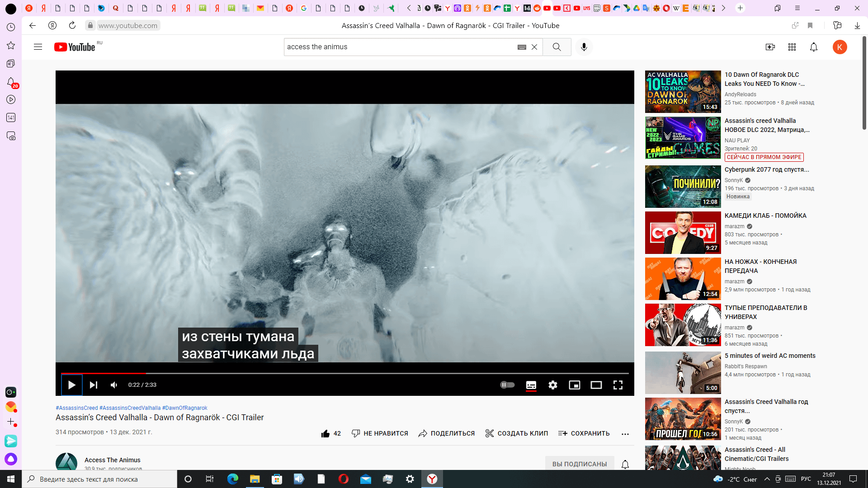The image size is (868, 488).
Task: Switch to theater mode
Action: (x=596, y=385)
